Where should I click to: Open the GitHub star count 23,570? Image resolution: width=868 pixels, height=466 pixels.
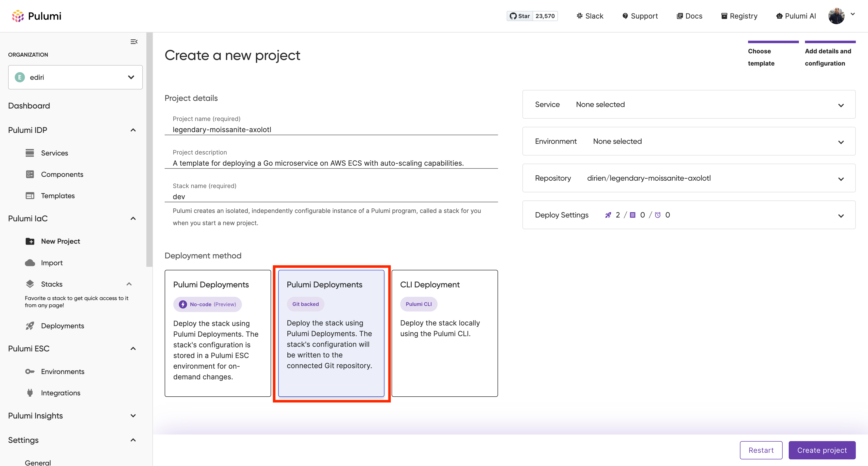tap(545, 16)
